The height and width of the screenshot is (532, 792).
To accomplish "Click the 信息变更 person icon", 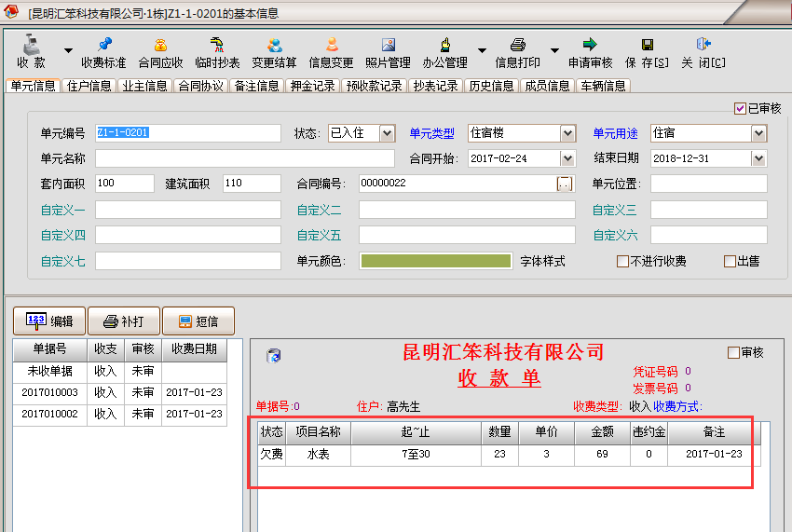I will tap(332, 45).
